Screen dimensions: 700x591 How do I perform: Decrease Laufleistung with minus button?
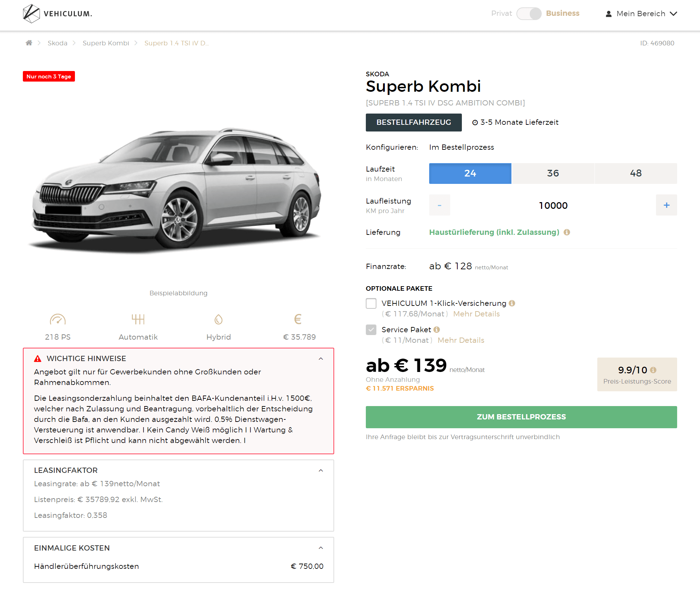click(440, 205)
